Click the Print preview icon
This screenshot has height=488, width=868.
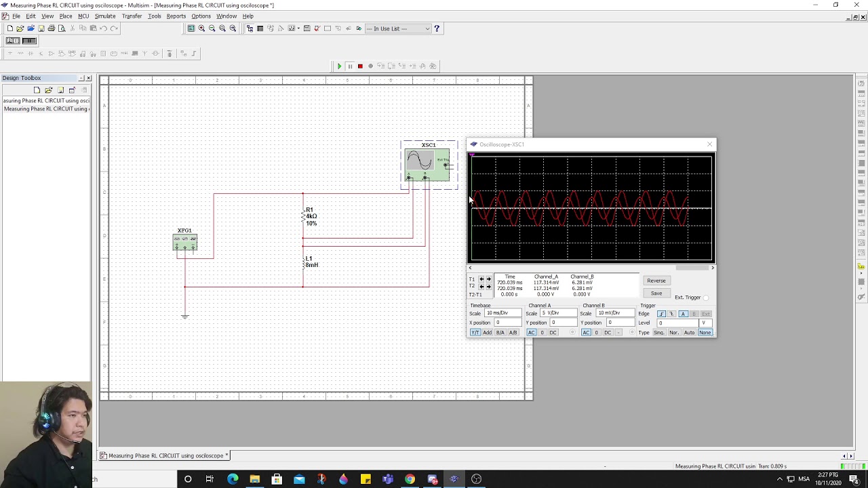[x=62, y=28]
